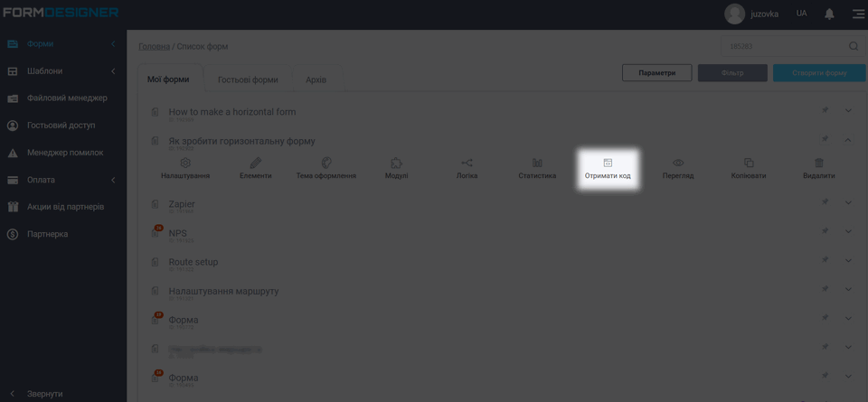Image resolution: width=868 pixels, height=402 pixels.
Task: Click the highlighted Отримати код icon
Action: pyautogui.click(x=608, y=164)
